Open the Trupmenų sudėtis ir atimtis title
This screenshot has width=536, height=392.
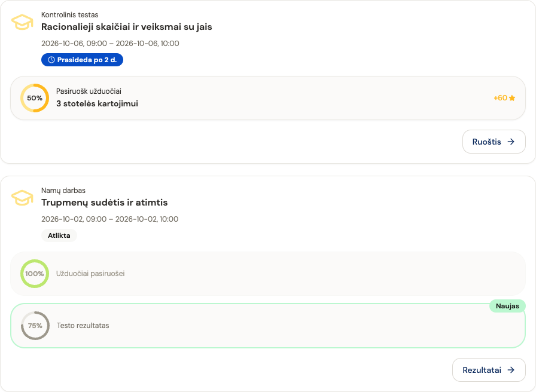click(x=104, y=203)
